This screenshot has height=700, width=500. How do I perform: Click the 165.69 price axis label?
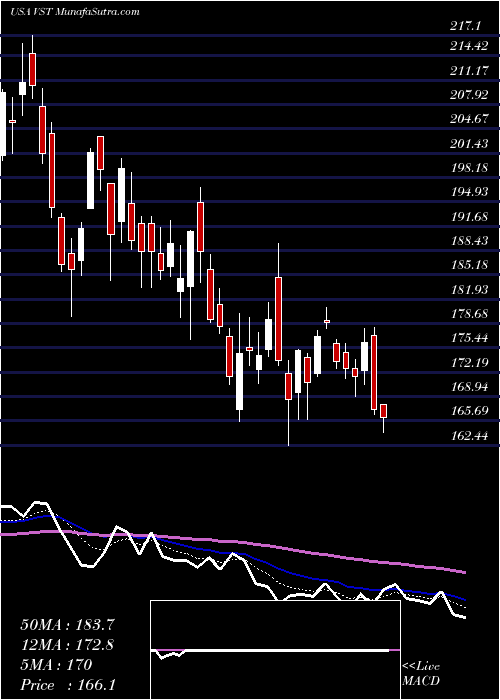pyautogui.click(x=469, y=411)
